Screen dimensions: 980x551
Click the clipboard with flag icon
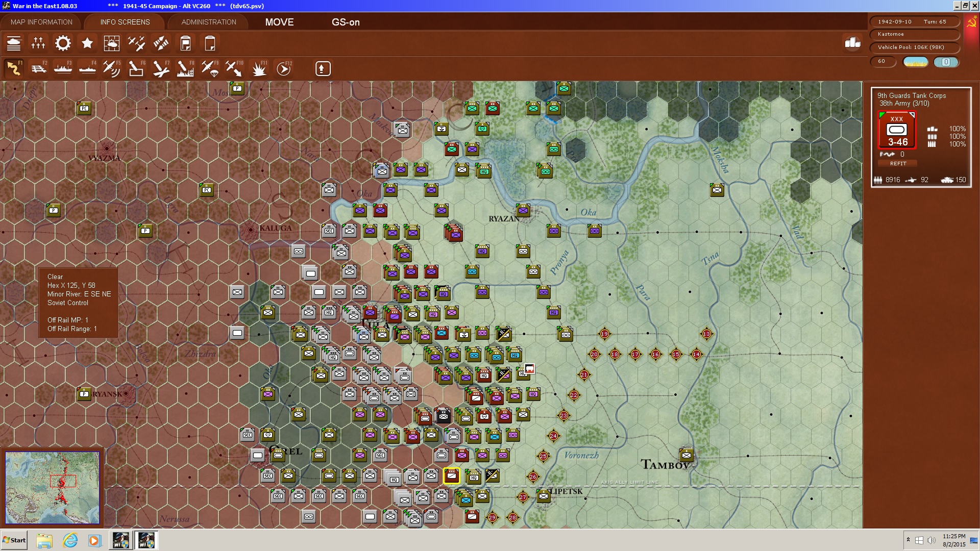pyautogui.click(x=185, y=43)
